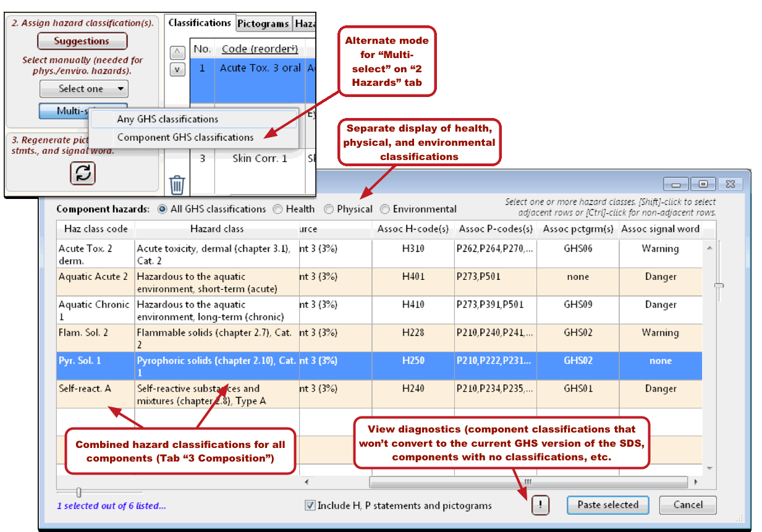Screen dimensions: 762x532
Task: Click Code (reorder) column header
Action: (x=260, y=49)
